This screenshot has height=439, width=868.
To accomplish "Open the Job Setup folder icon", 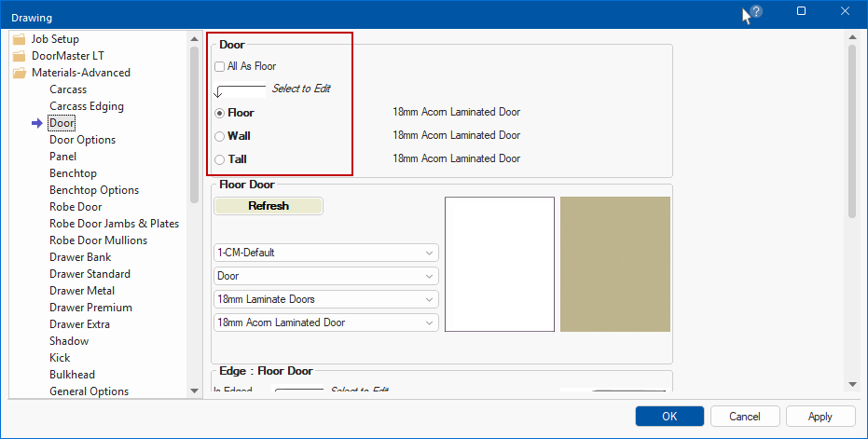I will (20, 39).
